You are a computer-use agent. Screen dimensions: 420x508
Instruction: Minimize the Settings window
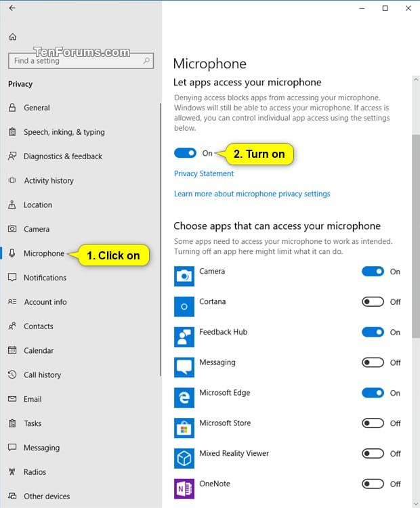click(362, 8)
